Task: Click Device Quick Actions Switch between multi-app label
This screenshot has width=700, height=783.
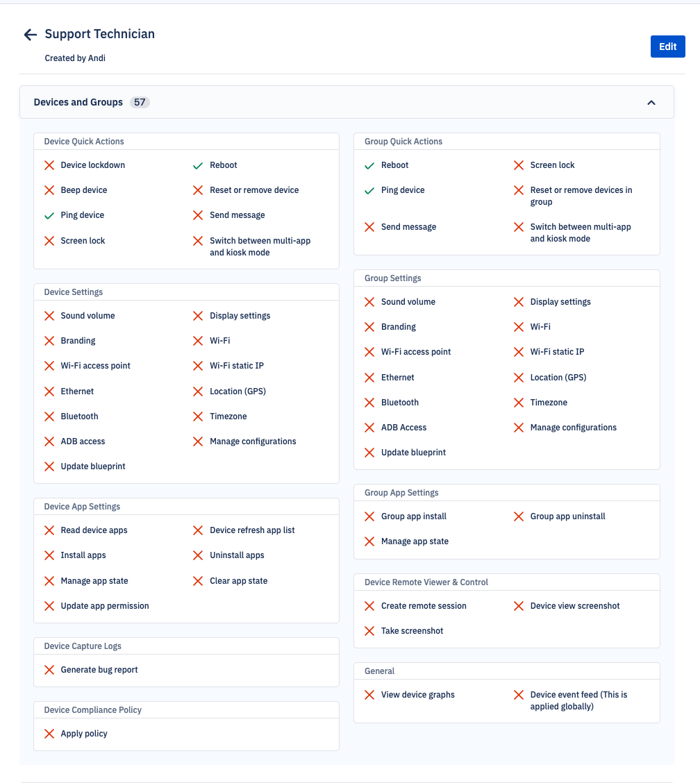Action: point(260,246)
